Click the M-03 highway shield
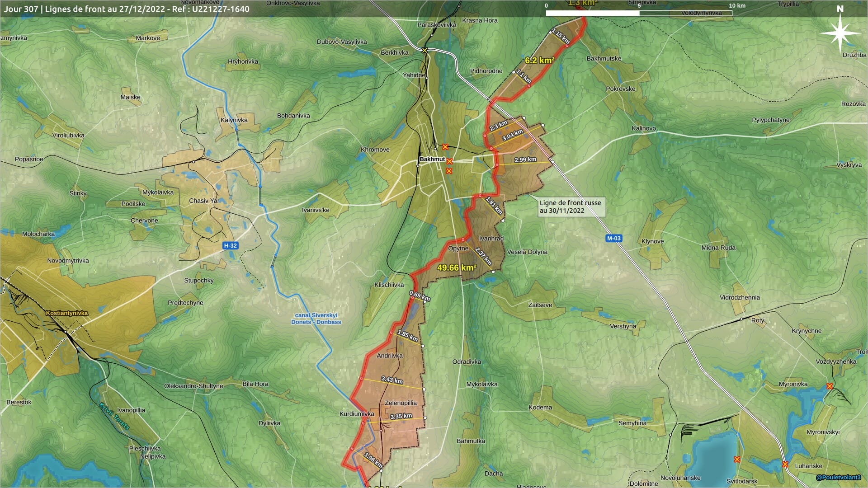This screenshot has width=868, height=488. tap(613, 238)
